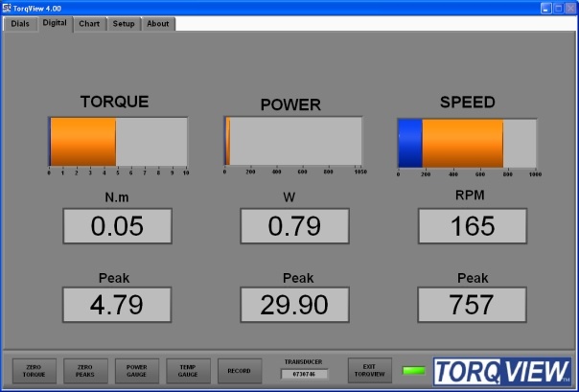Click the Power bar gauge
579x392 pixels.
click(x=293, y=142)
